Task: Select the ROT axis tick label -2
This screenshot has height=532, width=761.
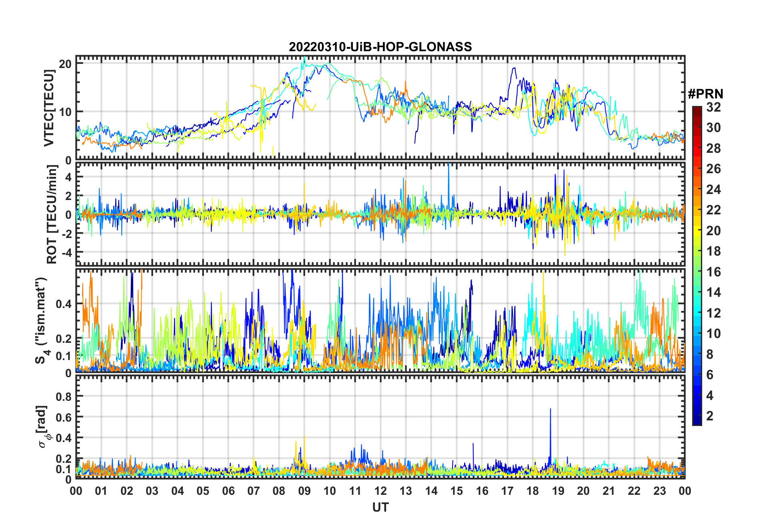Action: tap(66, 234)
